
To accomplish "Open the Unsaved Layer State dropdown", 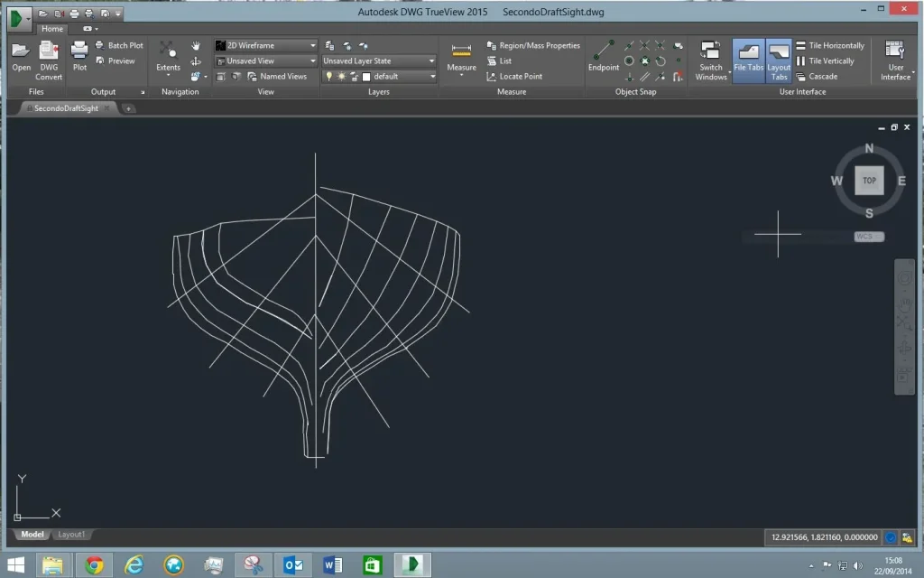I will tap(379, 61).
